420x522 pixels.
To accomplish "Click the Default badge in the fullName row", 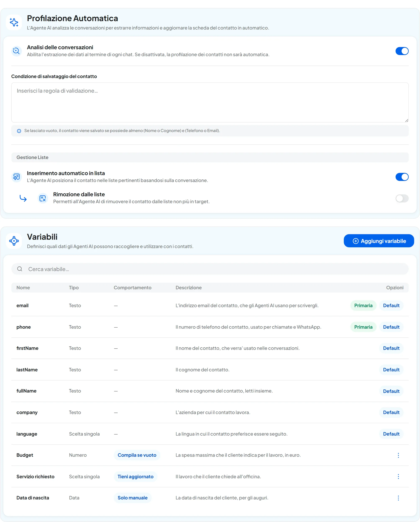I will [391, 391].
